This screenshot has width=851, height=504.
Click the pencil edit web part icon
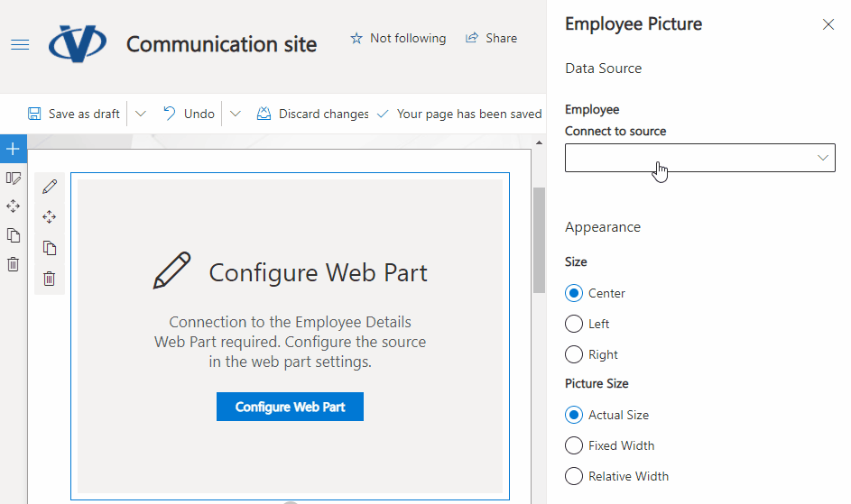click(50, 187)
